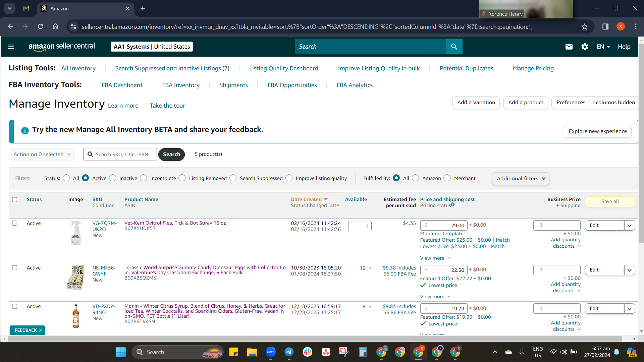
Task: Click the Add a product button
Action: click(x=526, y=103)
